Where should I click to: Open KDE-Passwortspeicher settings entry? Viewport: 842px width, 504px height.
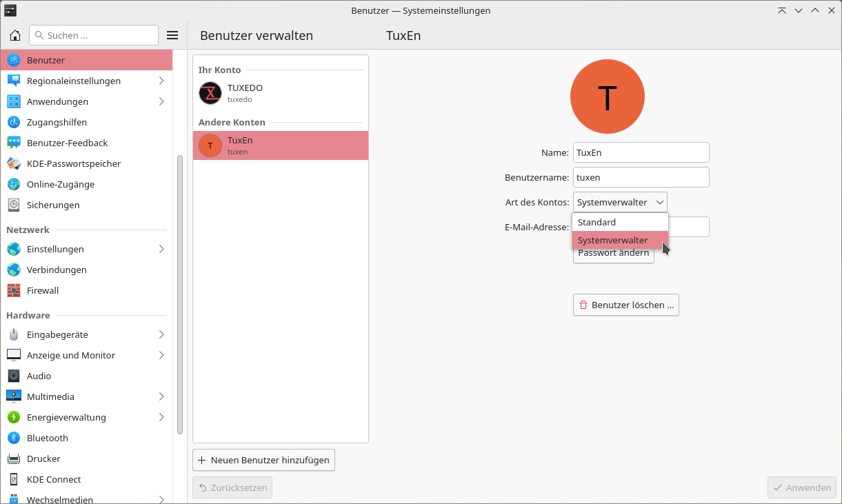pyautogui.click(x=86, y=163)
